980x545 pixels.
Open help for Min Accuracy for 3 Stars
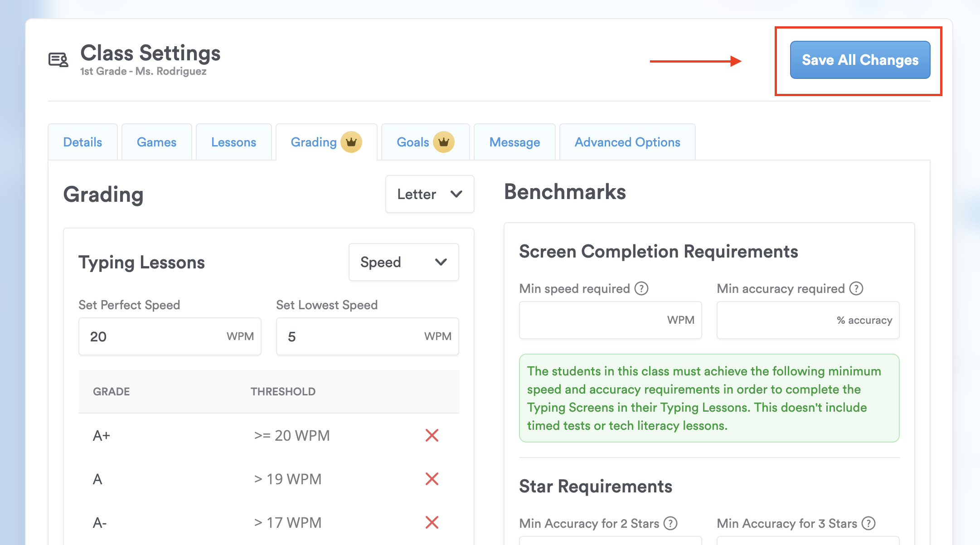click(868, 523)
